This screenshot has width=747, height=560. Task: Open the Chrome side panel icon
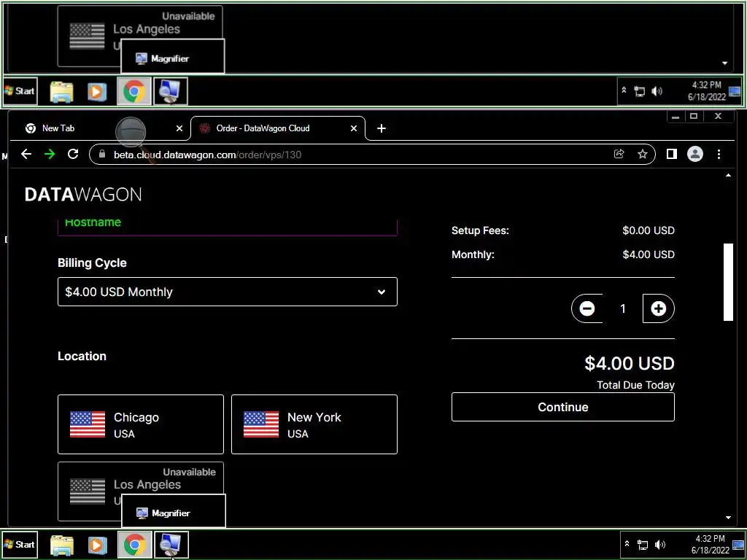point(672,154)
